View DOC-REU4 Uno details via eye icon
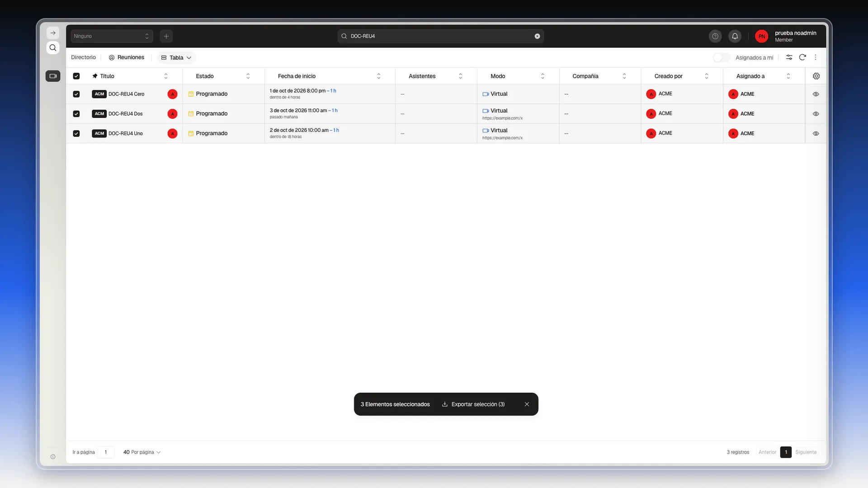 (x=816, y=133)
